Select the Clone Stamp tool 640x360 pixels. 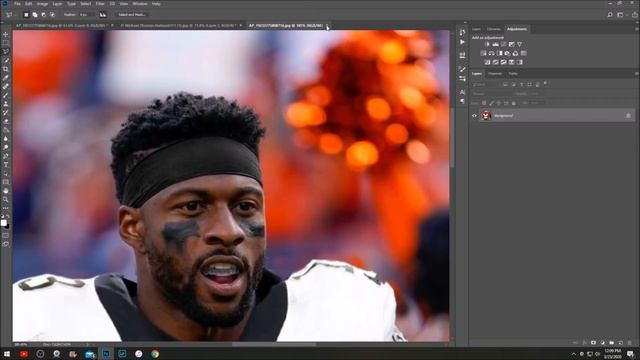pyautogui.click(x=6, y=104)
